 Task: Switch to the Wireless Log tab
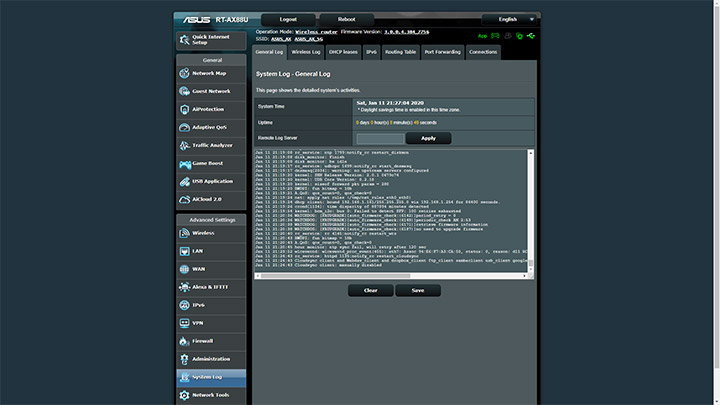coord(307,51)
